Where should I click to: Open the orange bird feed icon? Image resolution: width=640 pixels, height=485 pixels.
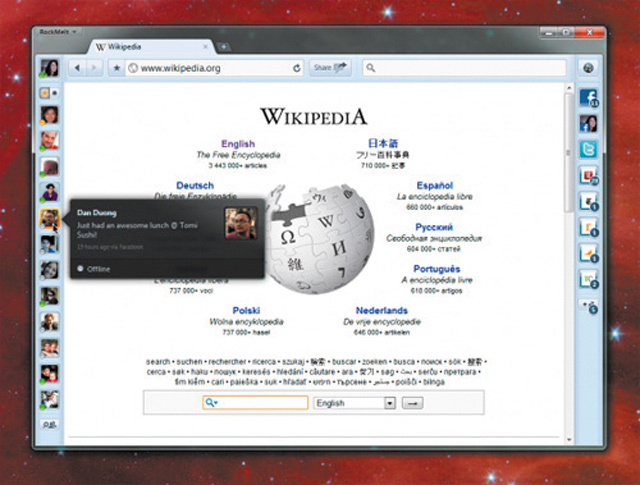pyautogui.click(x=588, y=254)
